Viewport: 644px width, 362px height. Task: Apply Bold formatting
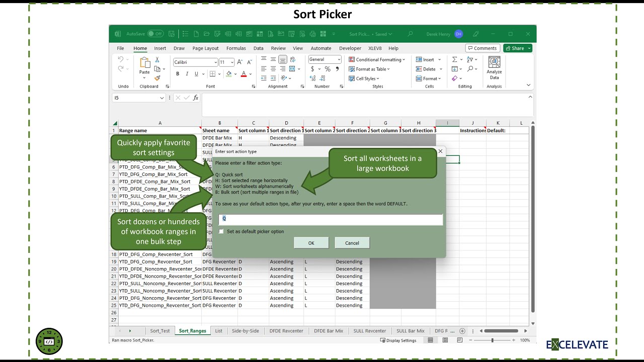point(178,74)
